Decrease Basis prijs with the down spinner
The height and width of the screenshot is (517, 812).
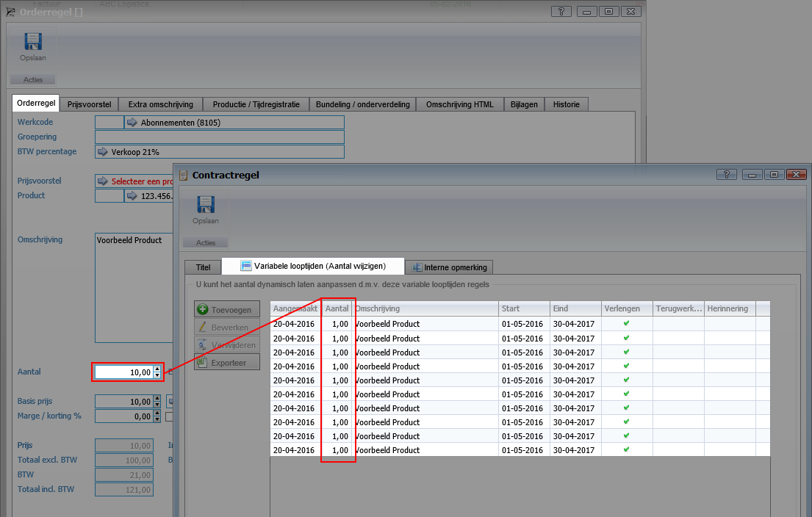tap(157, 405)
